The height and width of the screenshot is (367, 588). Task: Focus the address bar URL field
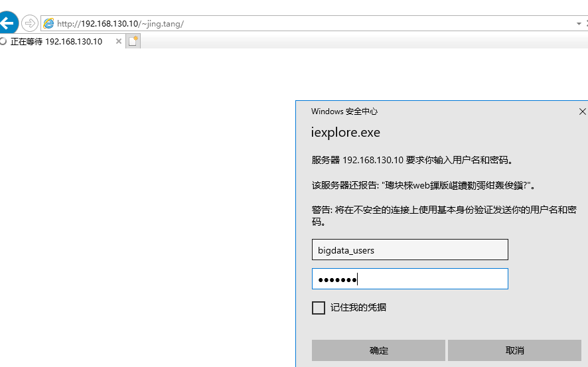(307, 24)
